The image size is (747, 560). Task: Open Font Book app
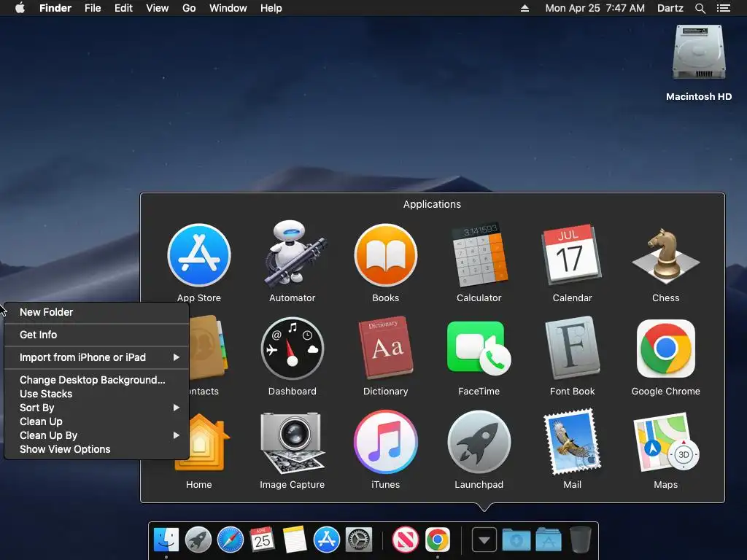click(x=573, y=348)
